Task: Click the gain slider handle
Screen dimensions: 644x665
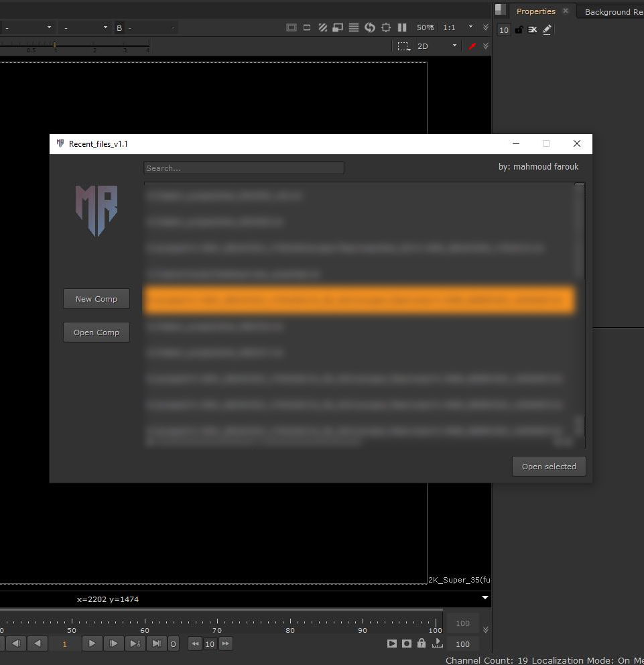Action: click(54, 45)
